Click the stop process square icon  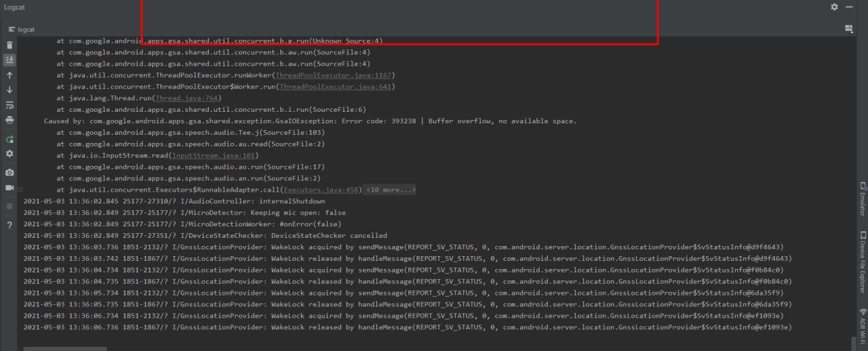pyautogui.click(x=9, y=206)
